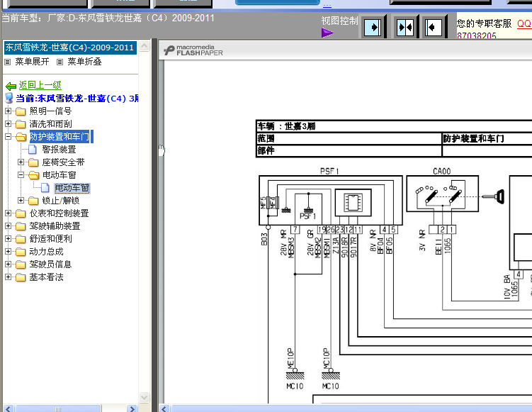The width and height of the screenshot is (532, 412).
Task: Click the 电动车窗 document page icon
Action: pyautogui.click(x=45, y=188)
